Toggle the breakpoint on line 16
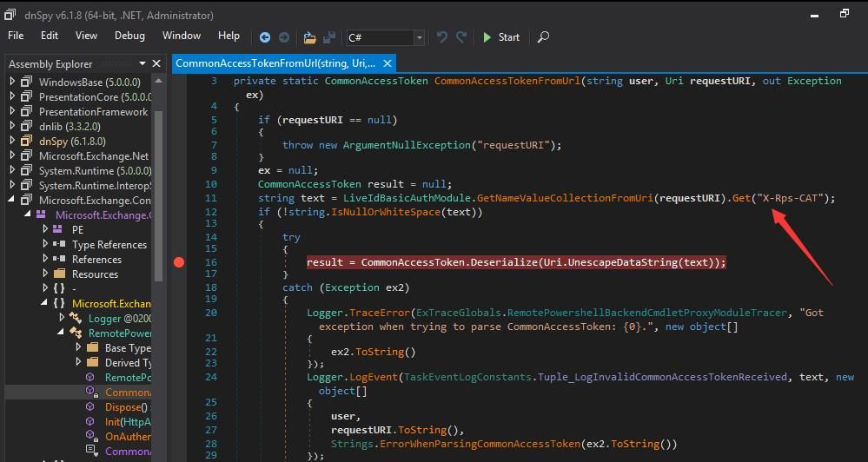Screen dimensions: 868x462 coord(179,262)
